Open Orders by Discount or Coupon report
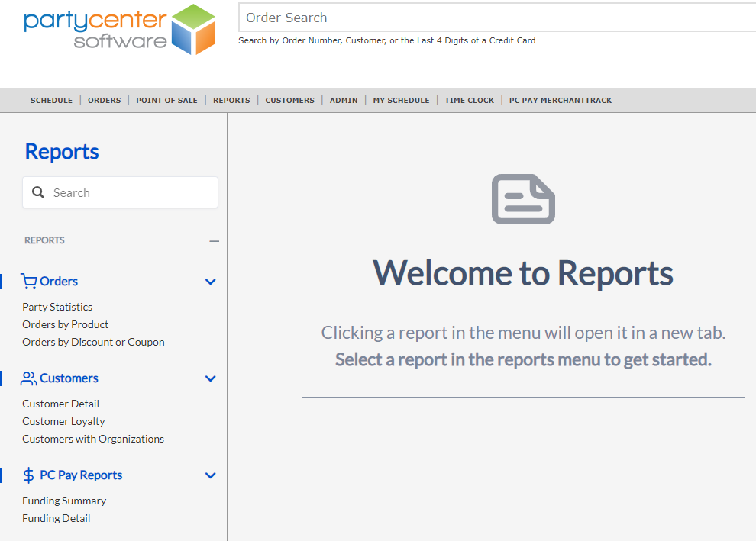Image resolution: width=756 pixels, height=541 pixels. [93, 342]
